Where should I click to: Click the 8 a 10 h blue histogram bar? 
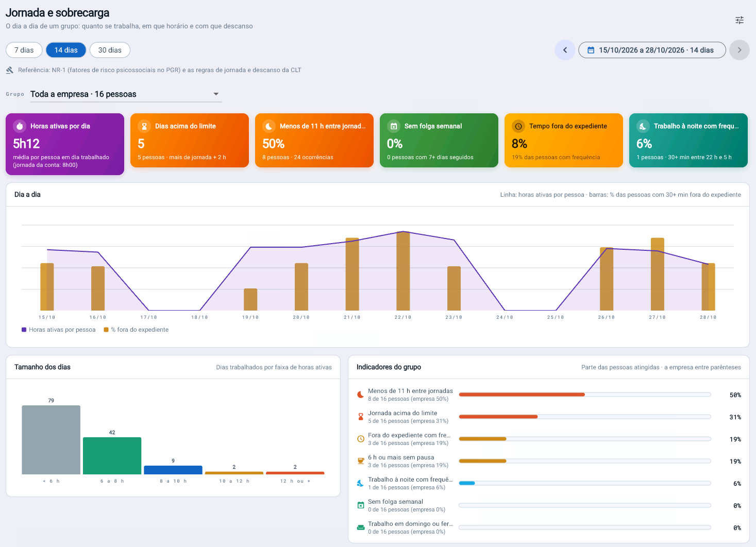click(x=173, y=470)
